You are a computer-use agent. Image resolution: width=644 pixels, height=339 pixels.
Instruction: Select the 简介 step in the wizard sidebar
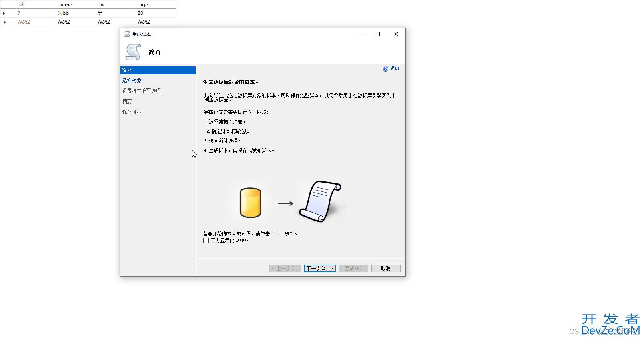coord(158,70)
